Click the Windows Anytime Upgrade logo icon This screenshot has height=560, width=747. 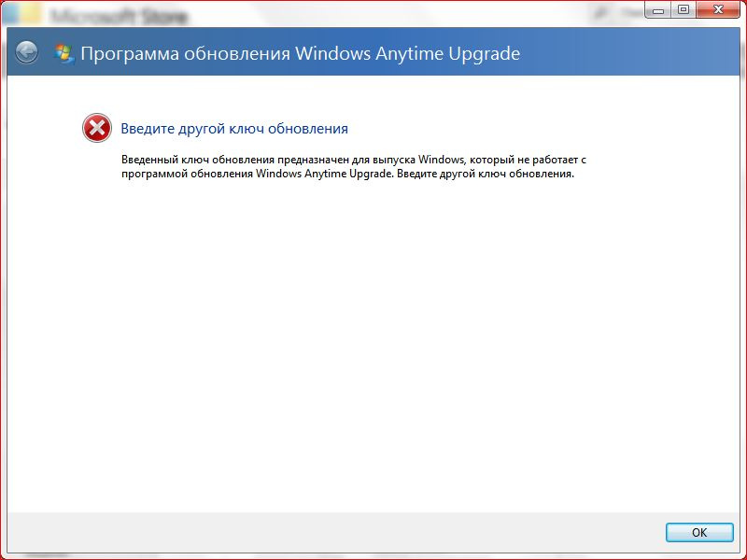point(63,53)
